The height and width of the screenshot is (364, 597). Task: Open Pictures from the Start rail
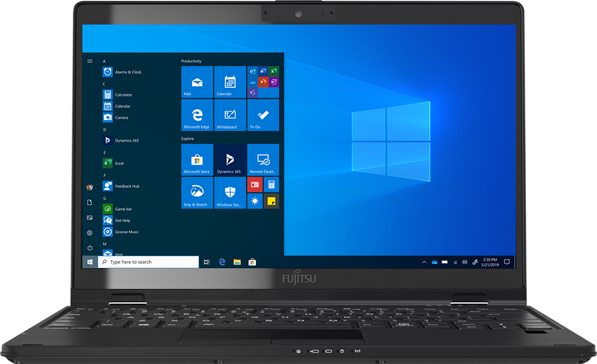click(90, 217)
